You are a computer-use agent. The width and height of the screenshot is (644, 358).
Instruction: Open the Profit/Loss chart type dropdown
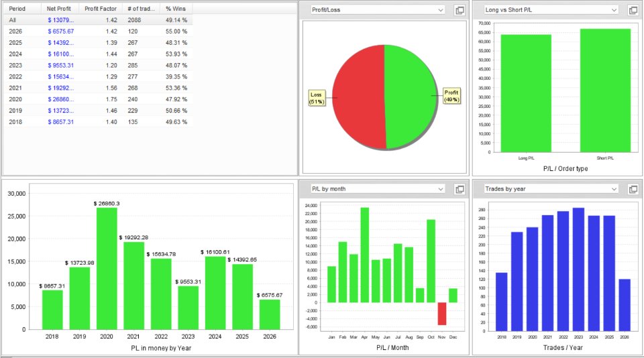[x=378, y=10]
